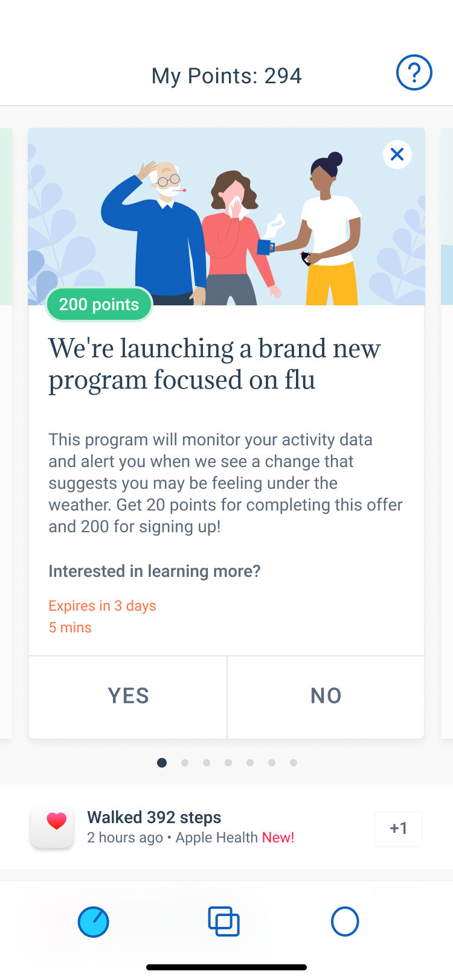This screenshot has width=453, height=980.
Task: Tap the My Points: 294 header
Action: (x=226, y=75)
